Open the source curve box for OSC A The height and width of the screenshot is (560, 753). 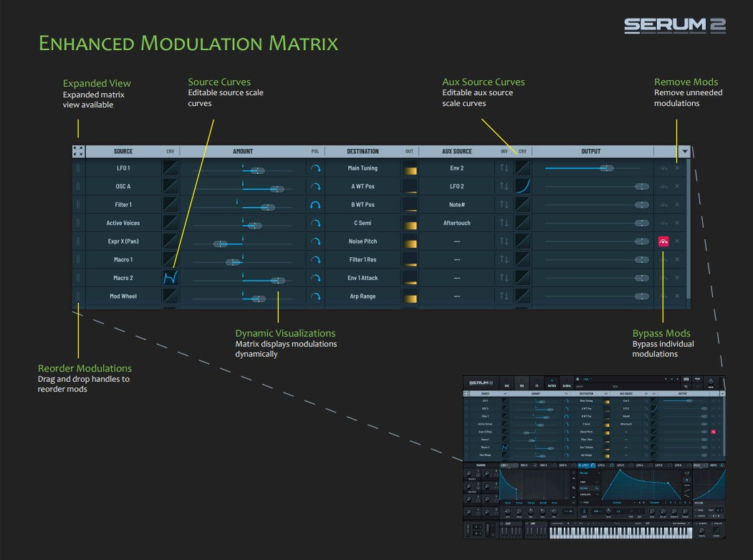tap(171, 186)
